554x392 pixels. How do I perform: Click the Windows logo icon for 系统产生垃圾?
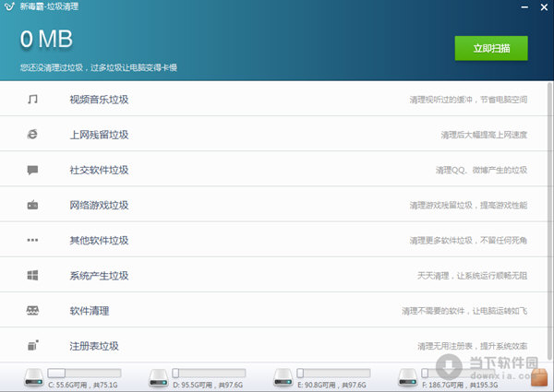pos(32,275)
